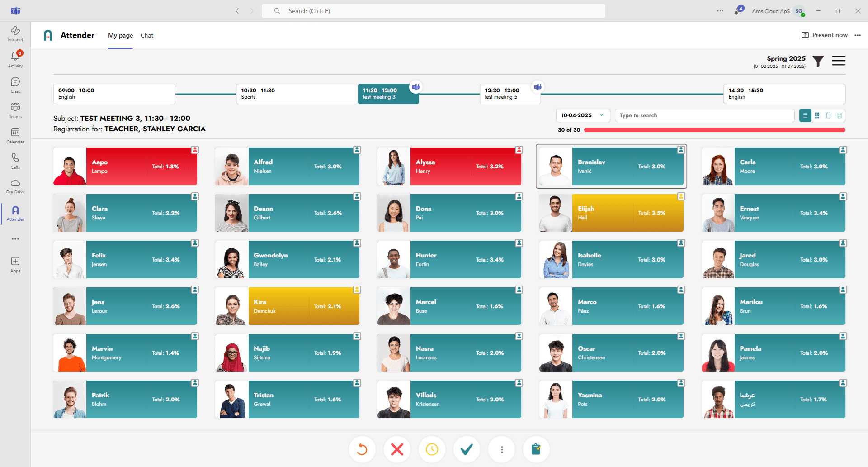The image size is (868, 467).
Task: Mark student absent with the red X icon
Action: pos(397,449)
